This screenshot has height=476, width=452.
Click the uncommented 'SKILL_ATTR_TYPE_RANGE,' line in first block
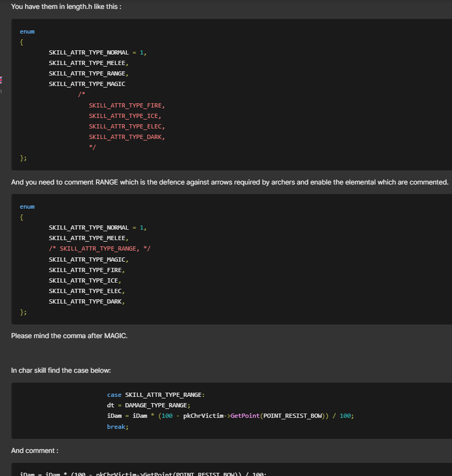(88, 73)
